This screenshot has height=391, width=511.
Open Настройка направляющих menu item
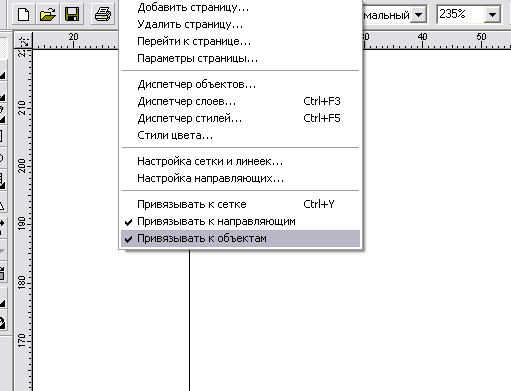pyautogui.click(x=241, y=178)
